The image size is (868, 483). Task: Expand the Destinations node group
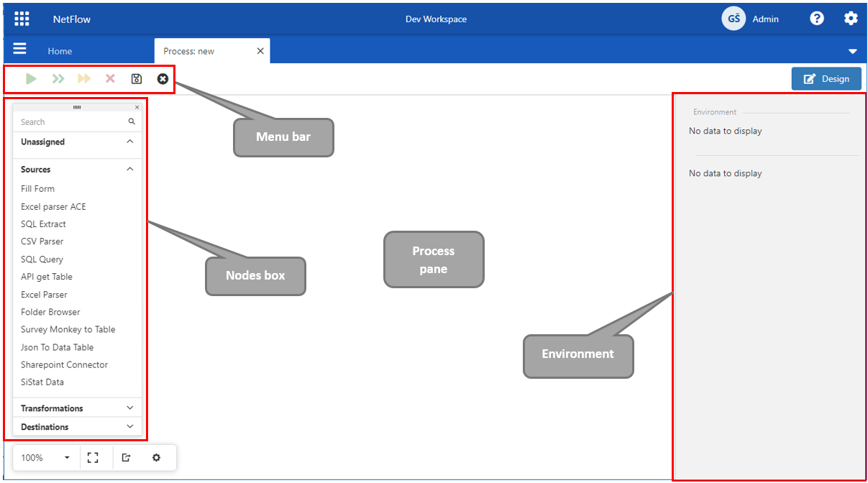click(x=78, y=427)
